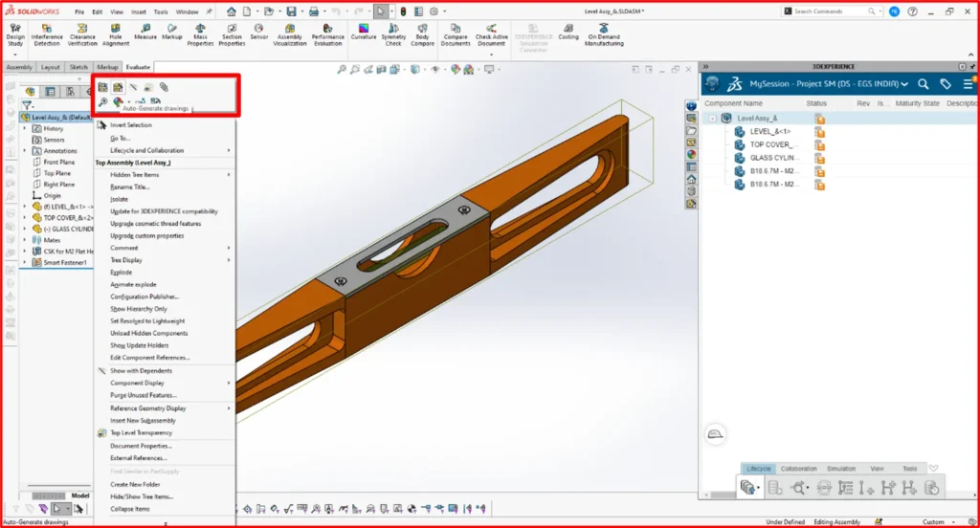Click the Print icon in the title bar
980x528 pixels.
click(x=314, y=11)
